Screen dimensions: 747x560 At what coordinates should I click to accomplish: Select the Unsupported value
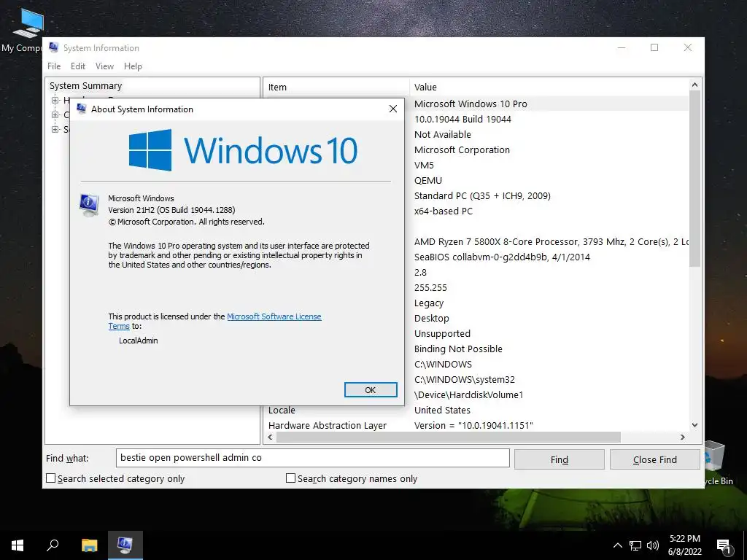click(x=442, y=333)
